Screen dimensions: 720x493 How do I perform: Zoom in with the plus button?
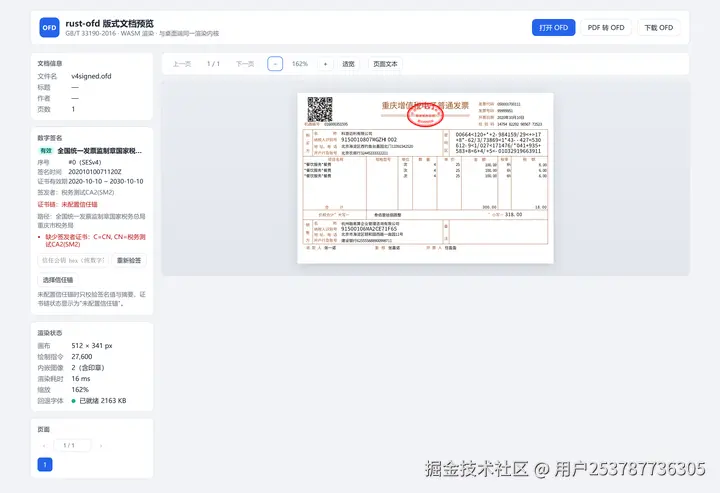325,64
